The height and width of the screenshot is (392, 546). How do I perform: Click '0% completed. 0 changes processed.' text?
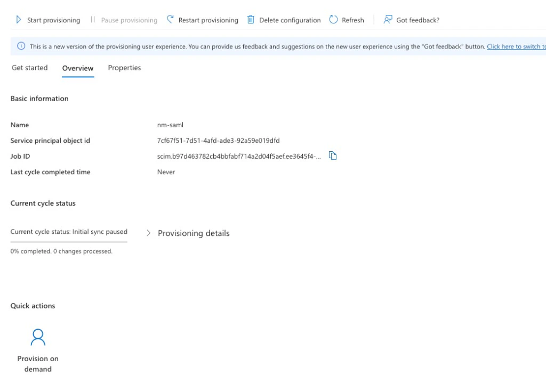pyautogui.click(x=61, y=251)
